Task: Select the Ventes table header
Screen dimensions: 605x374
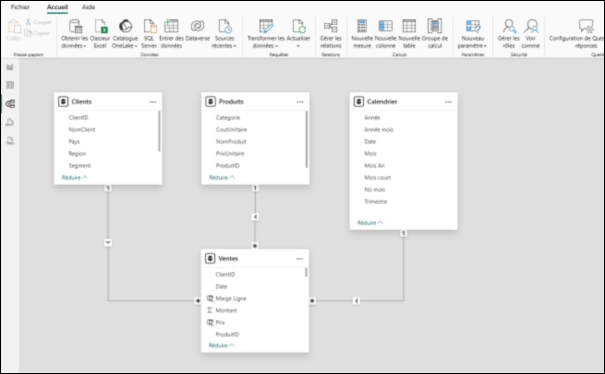Action: tap(255, 259)
